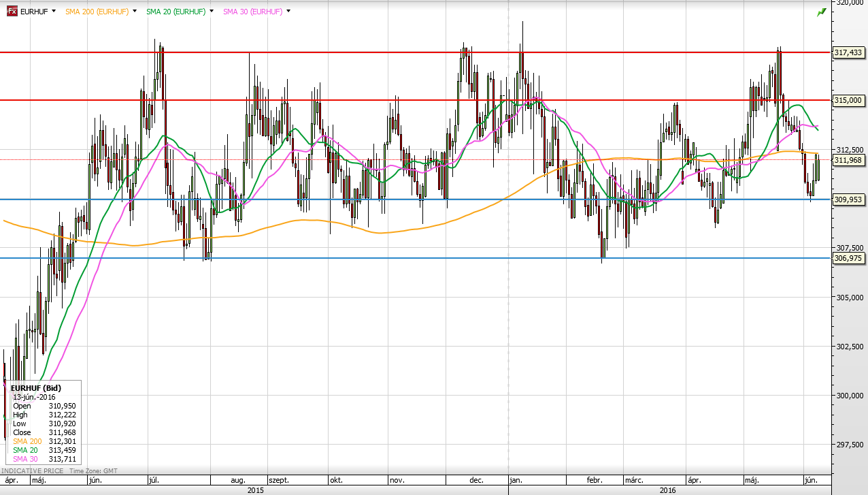Click the márc. month on time axis
This screenshot has width=868, height=495.
pos(633,480)
